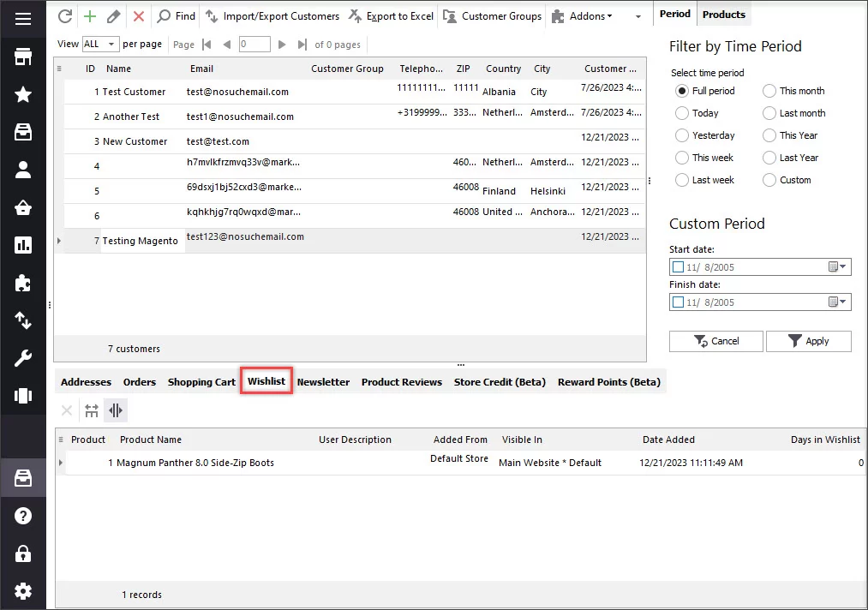Select the star favorites sidebar icon
The image size is (868, 610).
pyautogui.click(x=22, y=94)
